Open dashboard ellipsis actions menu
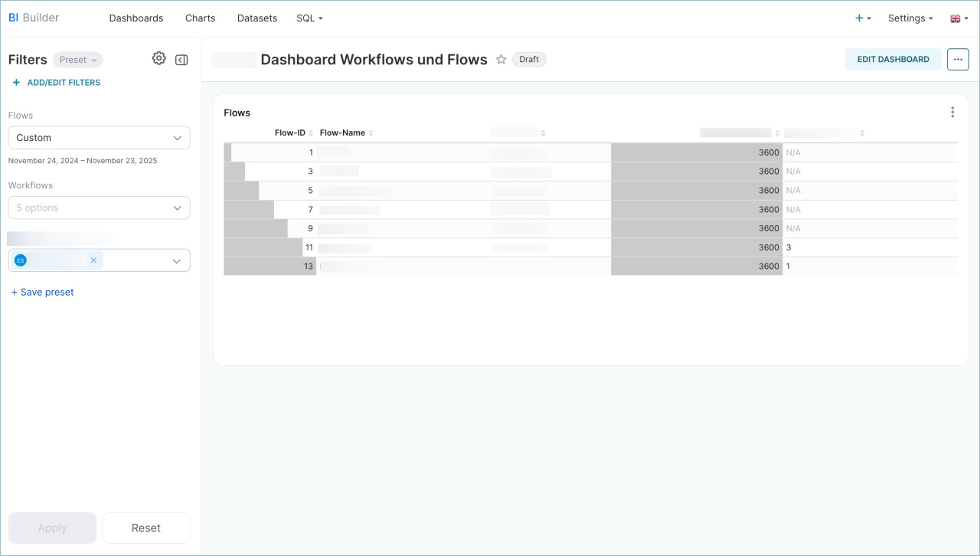Viewport: 980px width, 556px height. [958, 59]
